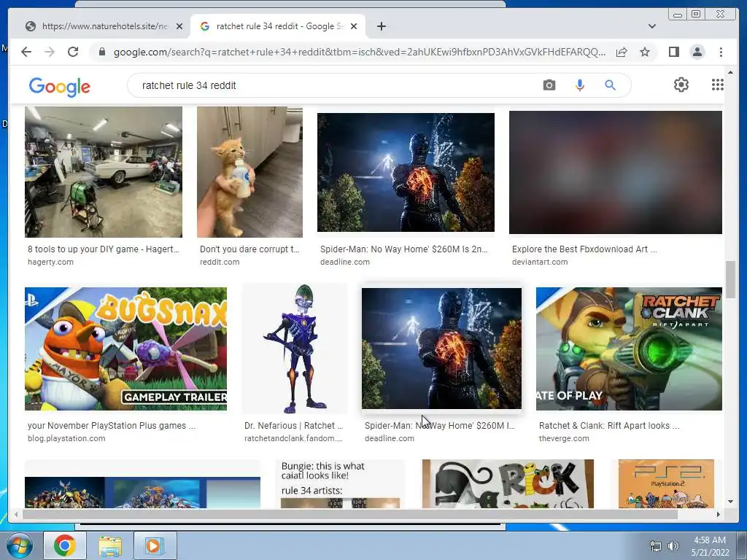Bookmark this page with the star

[x=645, y=52]
